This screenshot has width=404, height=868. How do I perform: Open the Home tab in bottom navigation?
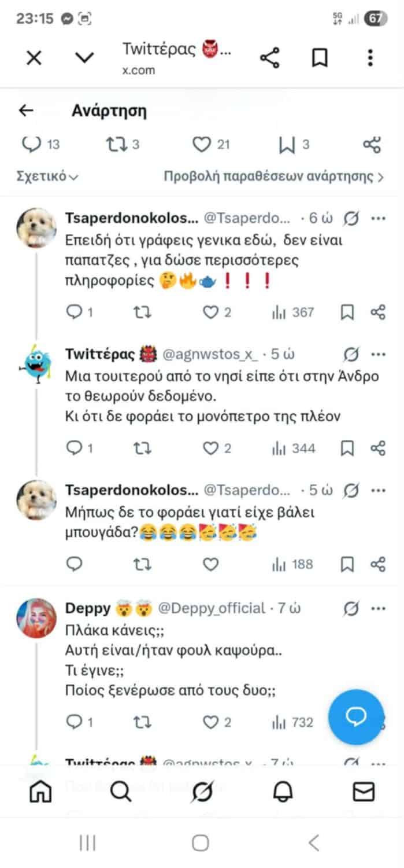(x=40, y=792)
